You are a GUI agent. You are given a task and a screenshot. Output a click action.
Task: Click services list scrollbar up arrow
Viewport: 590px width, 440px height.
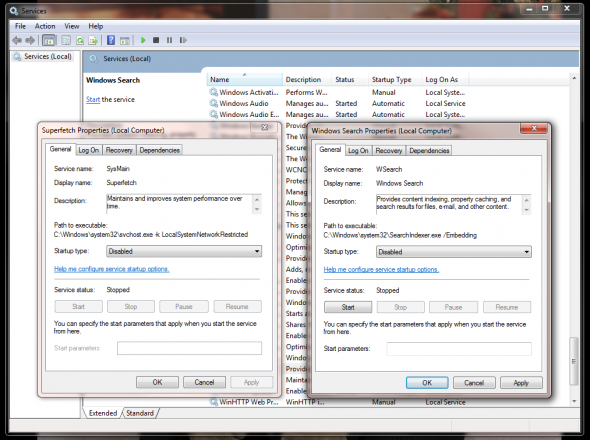coord(574,78)
